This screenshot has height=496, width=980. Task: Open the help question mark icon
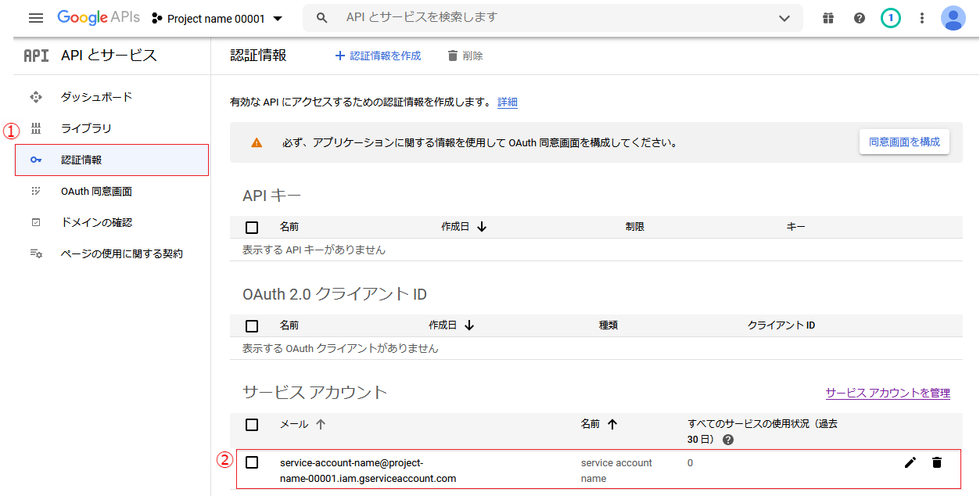click(x=860, y=18)
